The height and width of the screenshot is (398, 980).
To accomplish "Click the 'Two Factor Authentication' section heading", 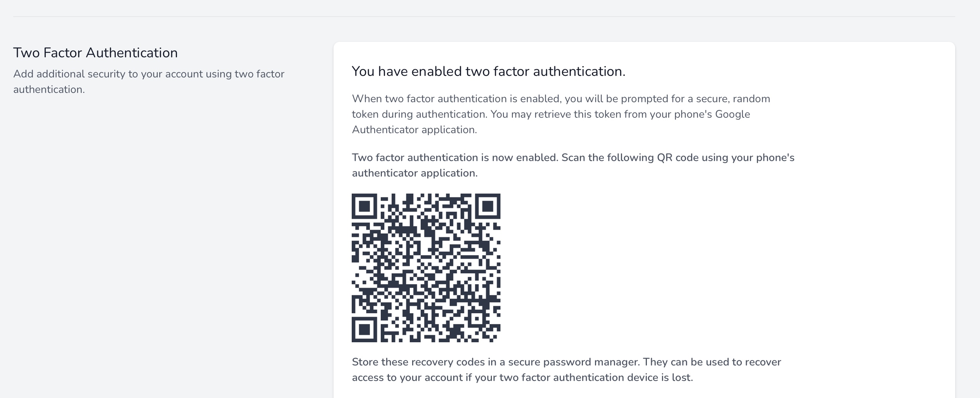I will [96, 52].
